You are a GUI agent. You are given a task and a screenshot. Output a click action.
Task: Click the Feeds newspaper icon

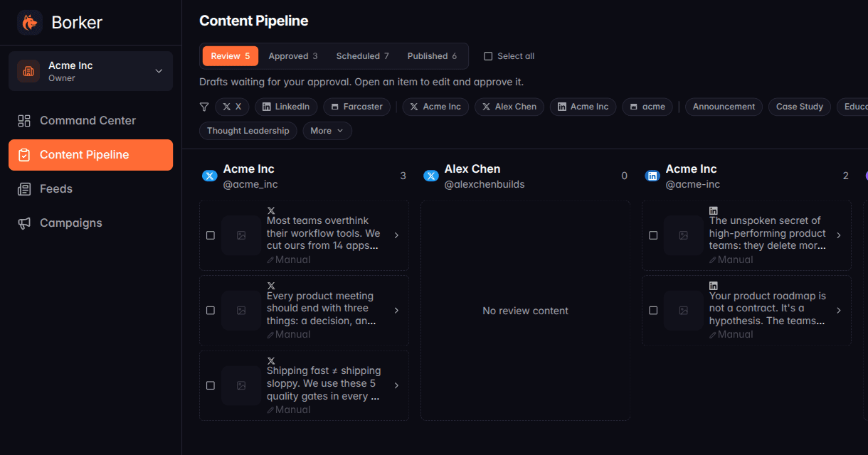[24, 189]
